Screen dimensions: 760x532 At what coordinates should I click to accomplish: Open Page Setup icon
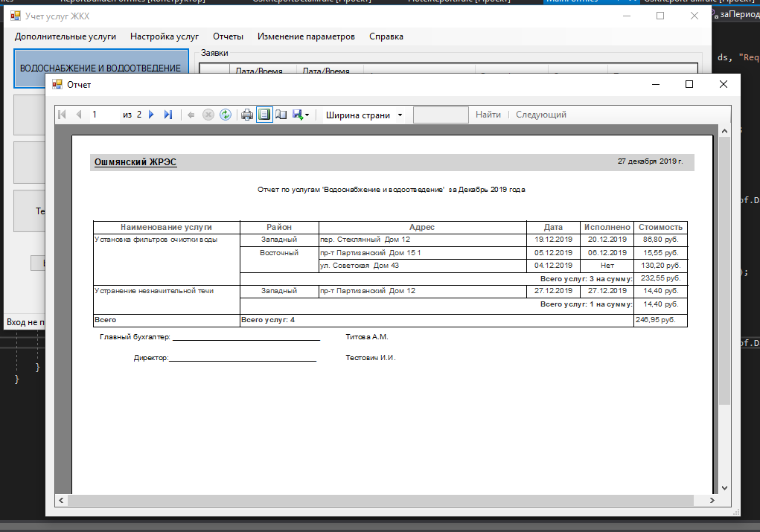tap(281, 115)
